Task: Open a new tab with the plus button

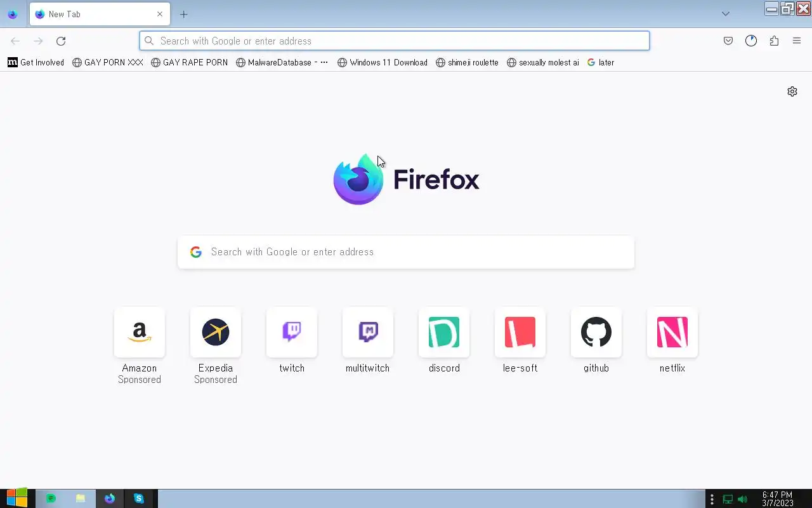Action: pos(183,14)
